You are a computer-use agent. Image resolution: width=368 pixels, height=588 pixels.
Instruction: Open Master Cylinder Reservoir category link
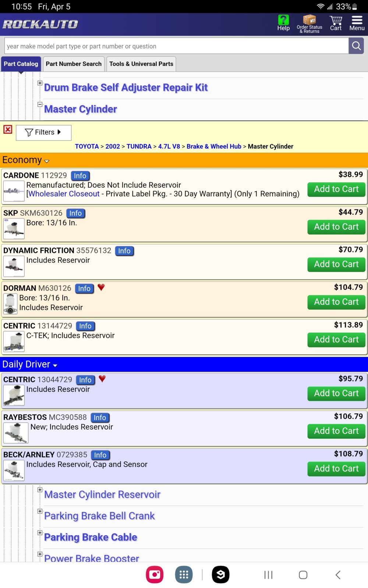pyautogui.click(x=102, y=495)
